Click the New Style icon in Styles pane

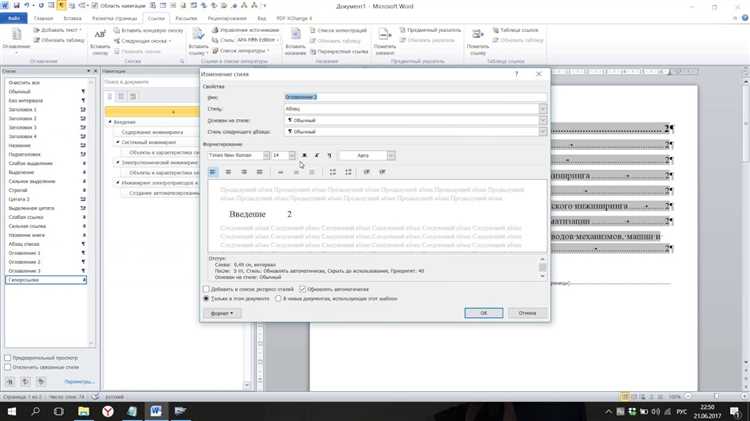(x=9, y=381)
